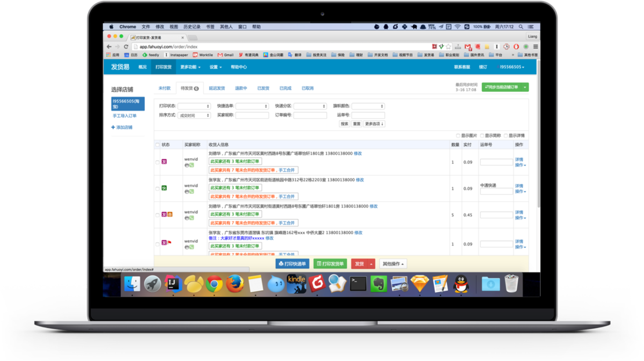
Task: Select the 中通快递 order row checkbox
Action: tap(158, 188)
